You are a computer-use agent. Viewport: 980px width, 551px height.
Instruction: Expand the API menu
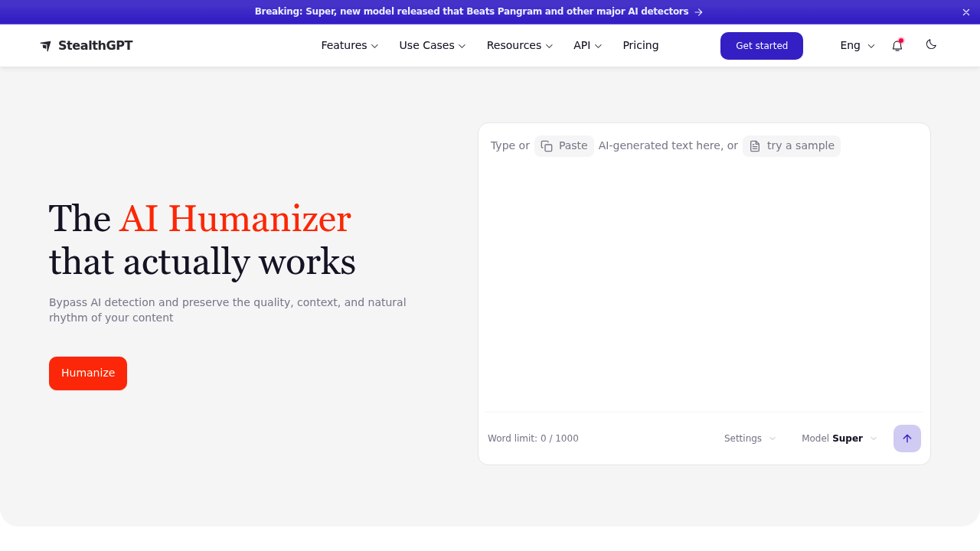click(x=588, y=46)
